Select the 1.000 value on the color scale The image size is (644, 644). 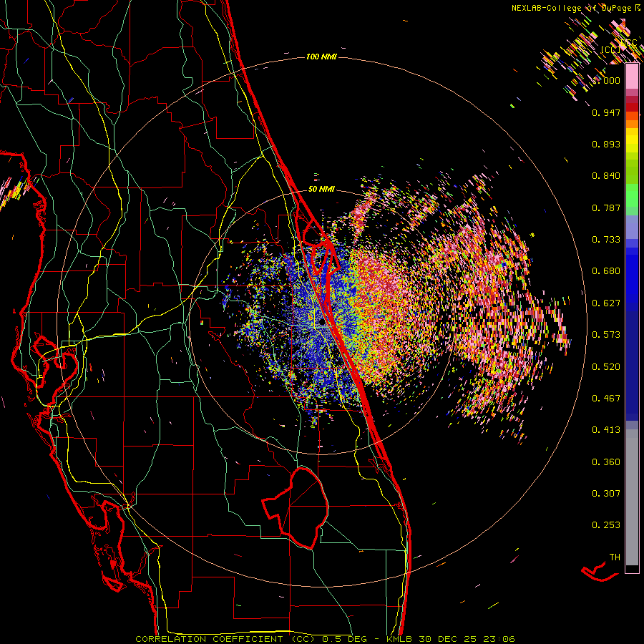click(x=606, y=80)
